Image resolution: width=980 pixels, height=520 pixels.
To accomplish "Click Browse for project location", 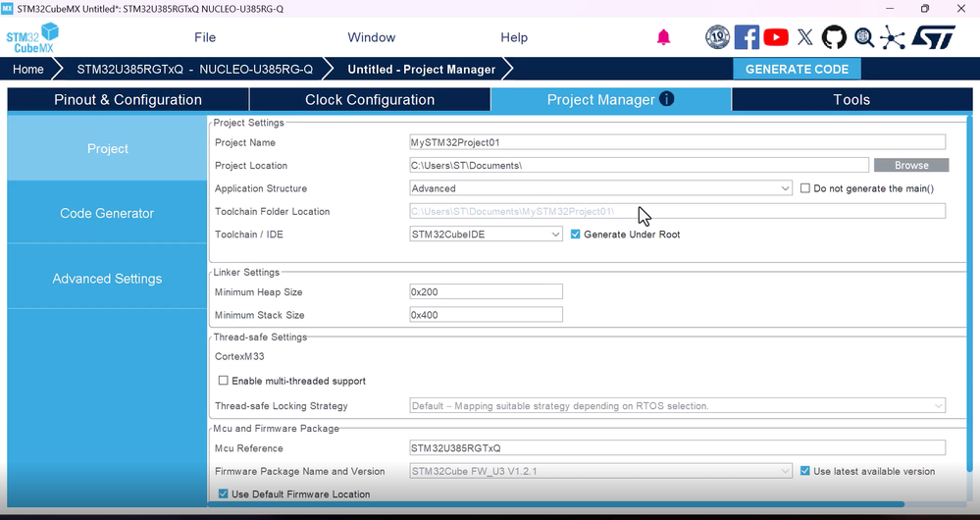I will [911, 165].
